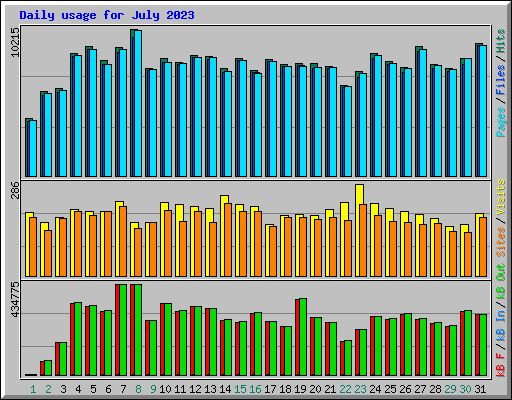Click day label 12 on the x-axis
Viewport: 512px width, 400px height.
[x=195, y=389]
